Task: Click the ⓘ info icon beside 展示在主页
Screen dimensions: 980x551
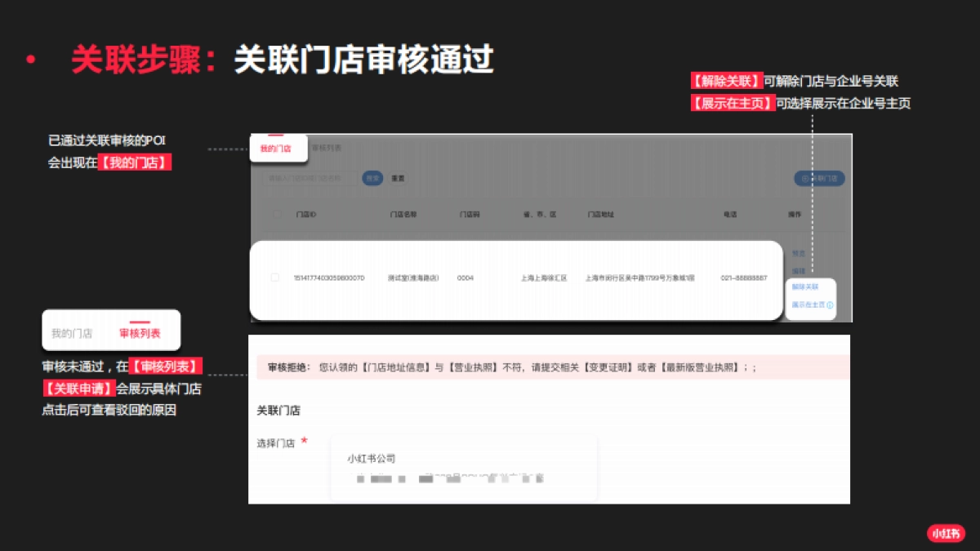Action: (830, 304)
